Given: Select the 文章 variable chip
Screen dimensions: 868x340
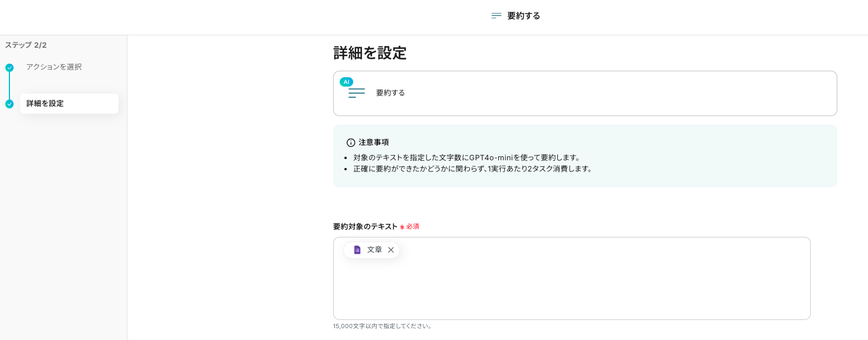Looking at the screenshot, I should 374,250.
